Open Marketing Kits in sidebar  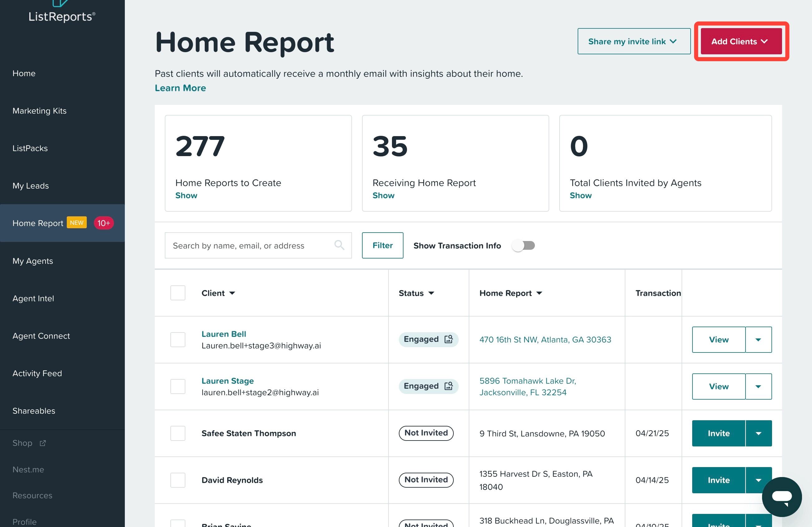(40, 111)
